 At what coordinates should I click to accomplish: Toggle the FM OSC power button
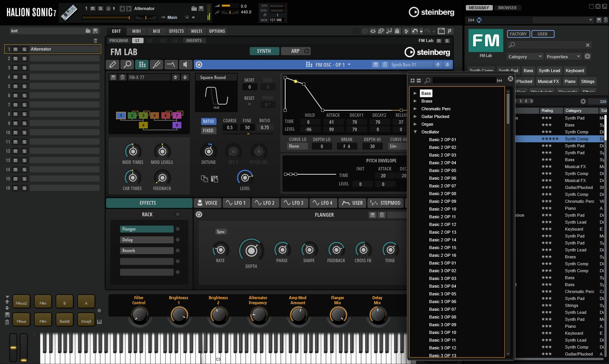[x=199, y=65]
